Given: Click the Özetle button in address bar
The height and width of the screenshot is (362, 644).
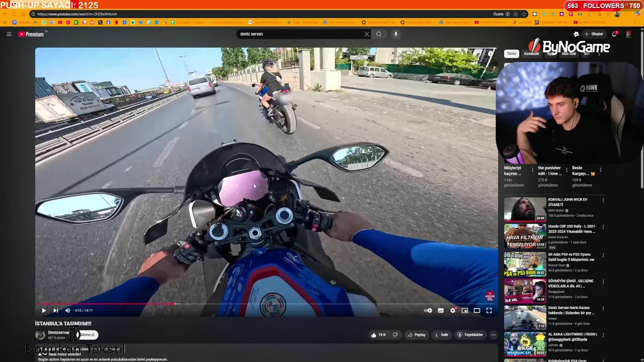Looking at the screenshot, I should tap(498, 14).
